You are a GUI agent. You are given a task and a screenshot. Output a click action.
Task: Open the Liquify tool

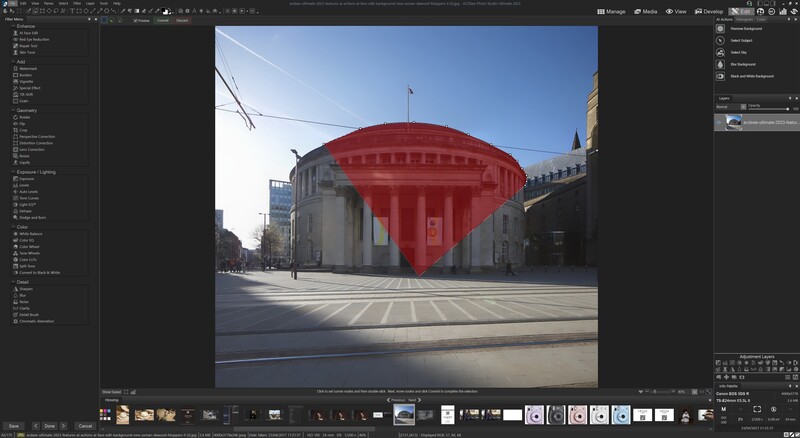[24, 162]
